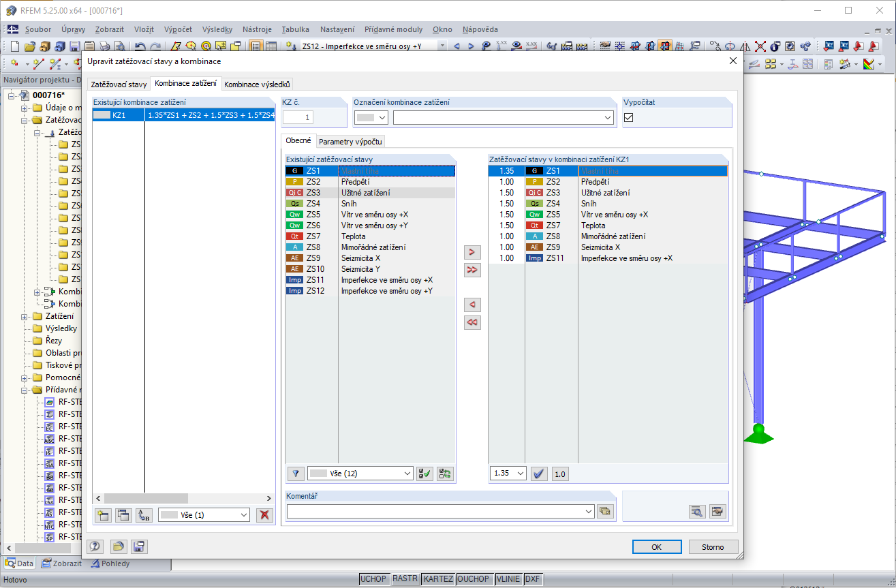Click the open folder icon at dialog bottom

pos(119,546)
